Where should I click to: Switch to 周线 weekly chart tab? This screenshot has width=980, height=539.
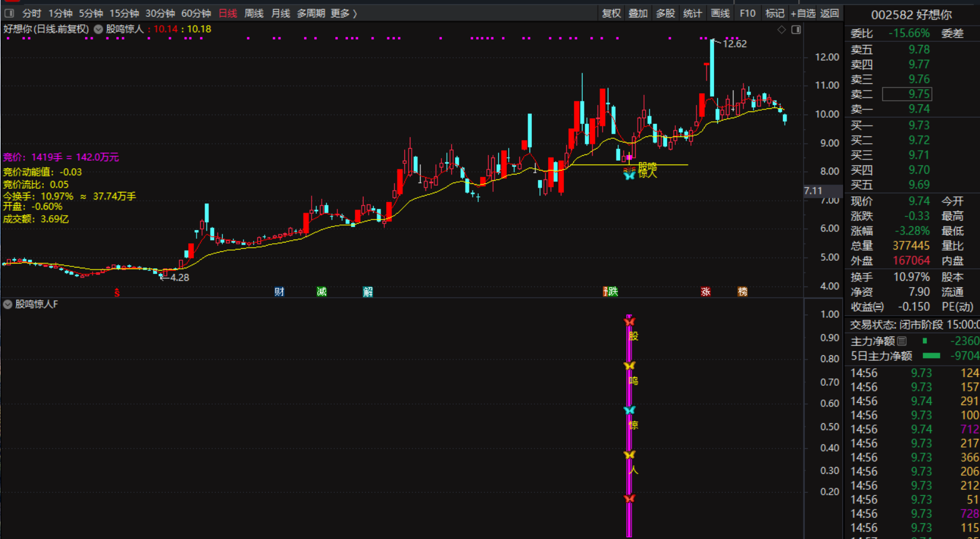coord(253,13)
